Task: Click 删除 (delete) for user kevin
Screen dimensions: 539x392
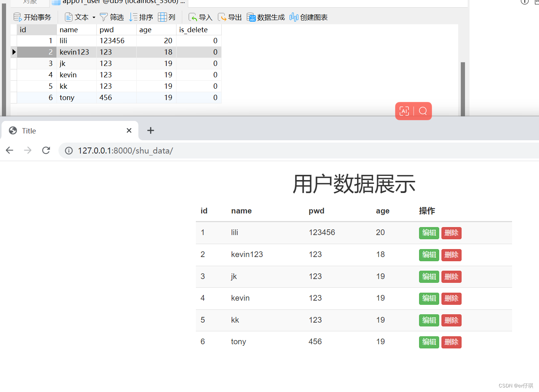Action: (451, 298)
